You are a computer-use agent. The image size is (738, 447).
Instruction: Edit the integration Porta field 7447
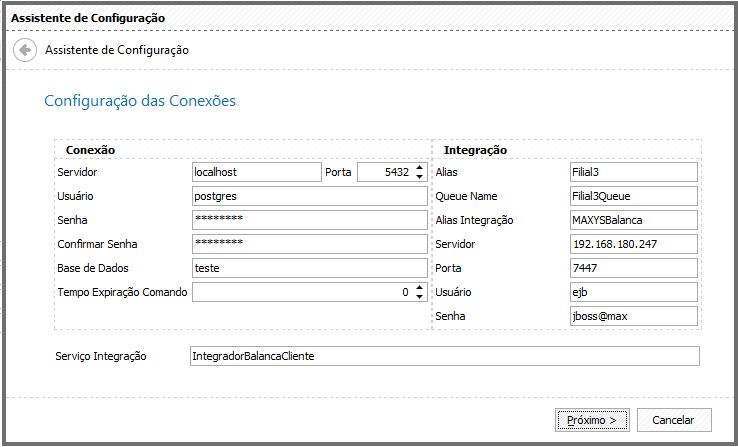point(634,268)
